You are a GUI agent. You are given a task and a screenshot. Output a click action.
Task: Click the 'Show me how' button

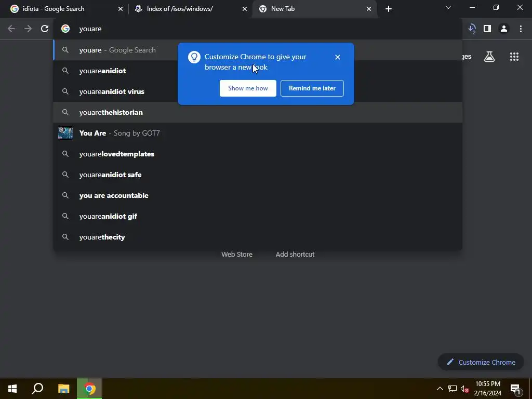248,88
